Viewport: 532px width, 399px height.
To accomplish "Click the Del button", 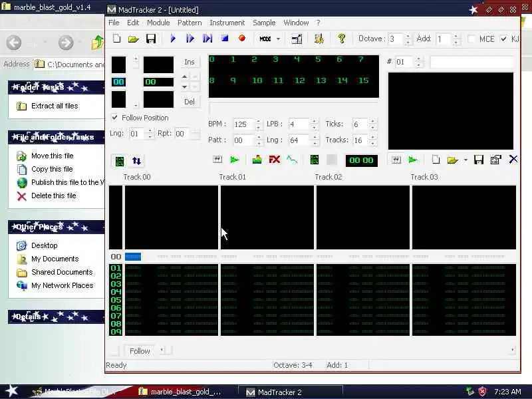I will [x=190, y=102].
